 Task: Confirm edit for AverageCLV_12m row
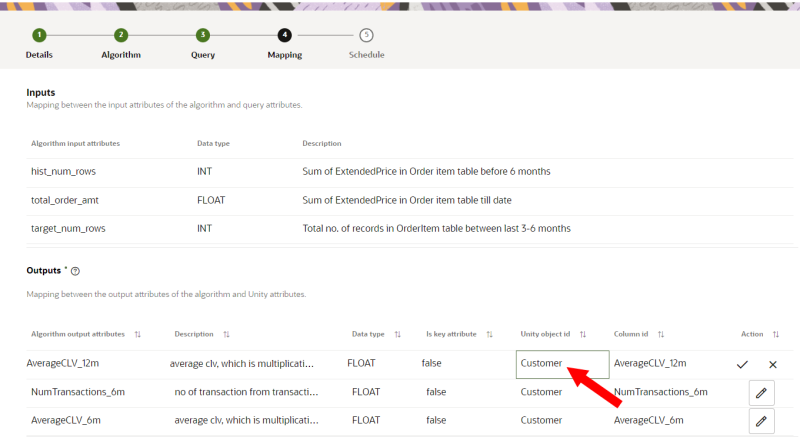pos(742,364)
